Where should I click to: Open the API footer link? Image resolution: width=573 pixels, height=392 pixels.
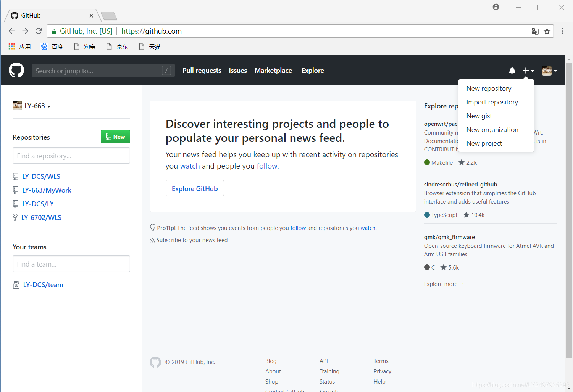click(x=324, y=361)
